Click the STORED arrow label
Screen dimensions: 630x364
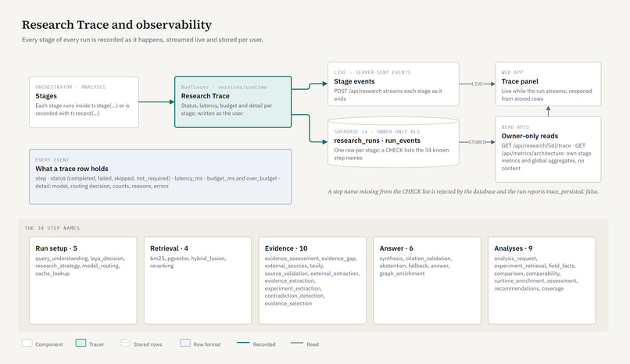click(x=477, y=142)
